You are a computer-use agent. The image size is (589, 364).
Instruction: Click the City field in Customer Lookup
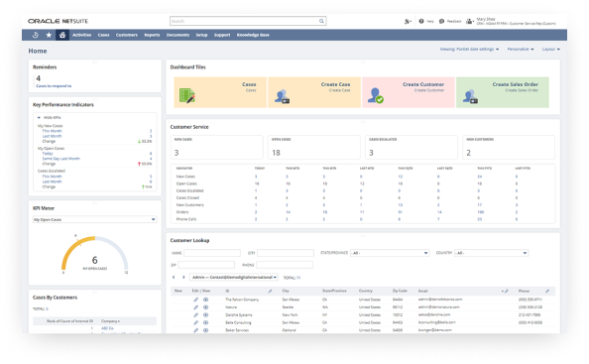[286, 253]
